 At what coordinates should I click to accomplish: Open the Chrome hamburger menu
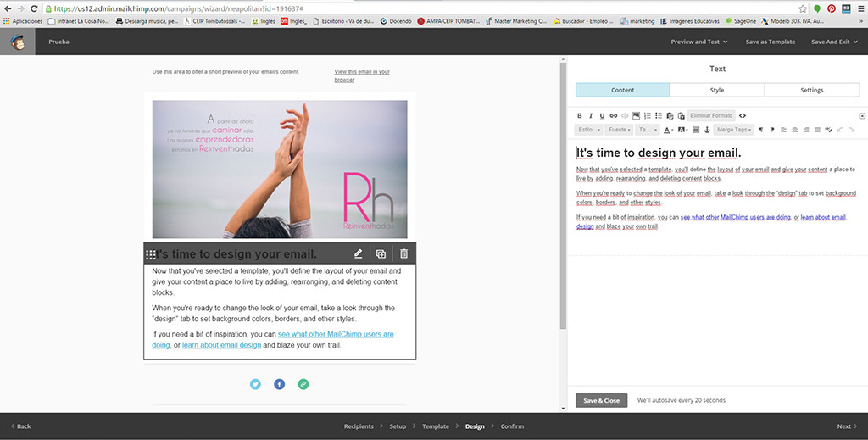click(x=861, y=8)
